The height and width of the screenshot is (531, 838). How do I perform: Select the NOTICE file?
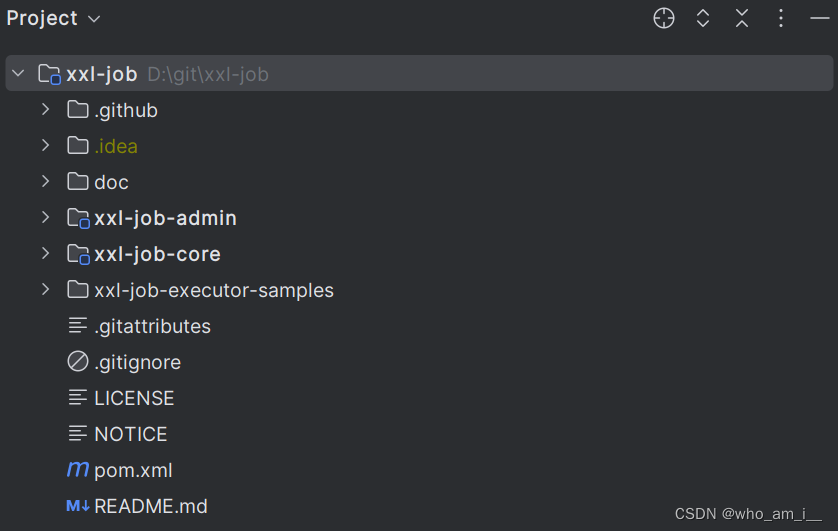click(130, 434)
